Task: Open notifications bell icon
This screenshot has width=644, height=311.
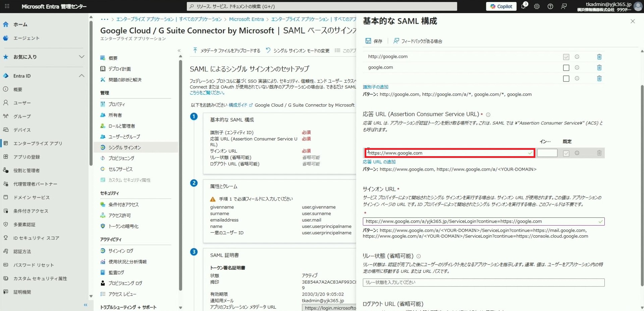Action: [x=523, y=6]
